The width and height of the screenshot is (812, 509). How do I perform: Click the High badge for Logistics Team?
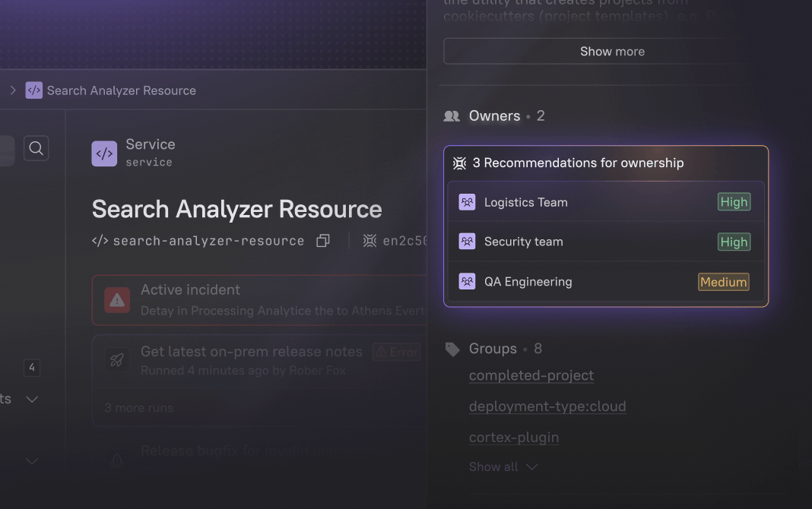coord(734,202)
